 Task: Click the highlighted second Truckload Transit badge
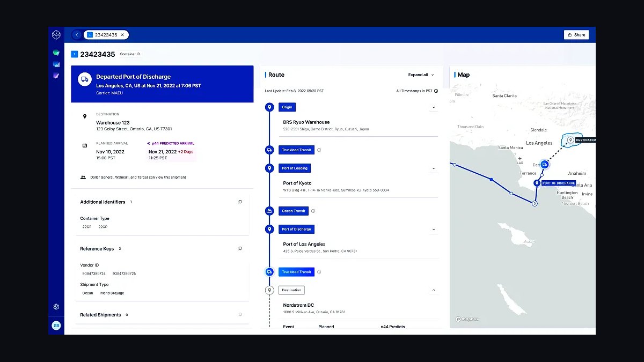click(296, 272)
